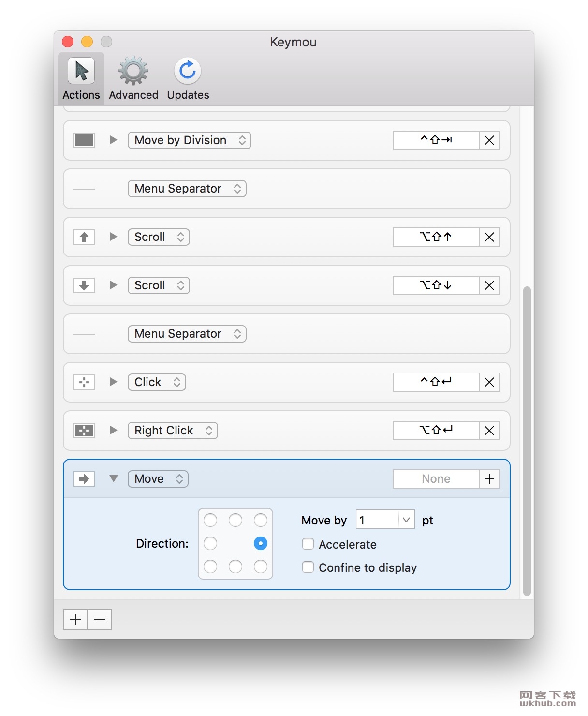Minimize the Keymou window
Image resolution: width=588 pixels, height=716 pixels.
[87, 42]
